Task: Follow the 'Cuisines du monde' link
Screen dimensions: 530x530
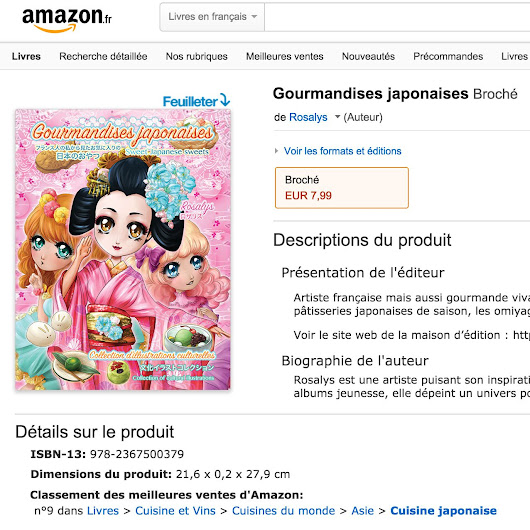Action: 283,510
